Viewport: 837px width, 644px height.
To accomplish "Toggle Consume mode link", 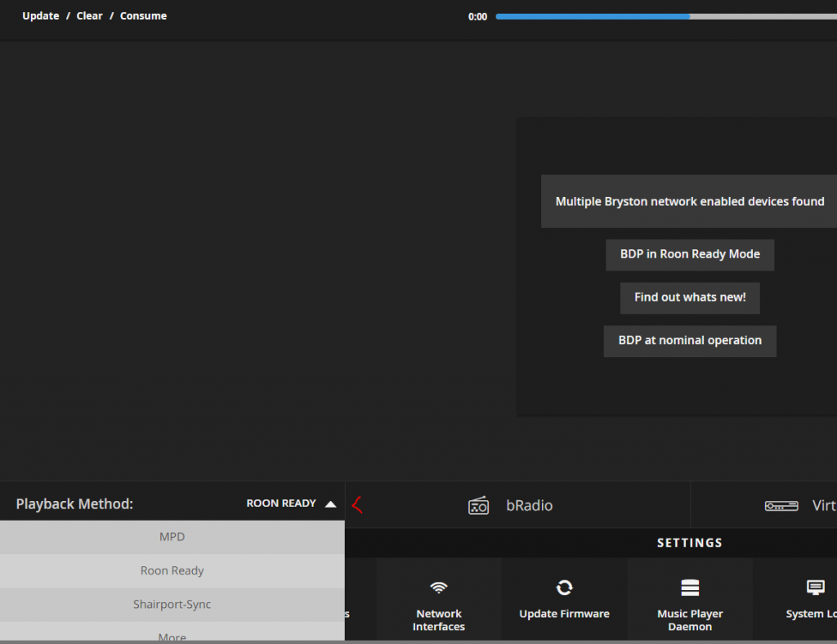I will pos(143,16).
